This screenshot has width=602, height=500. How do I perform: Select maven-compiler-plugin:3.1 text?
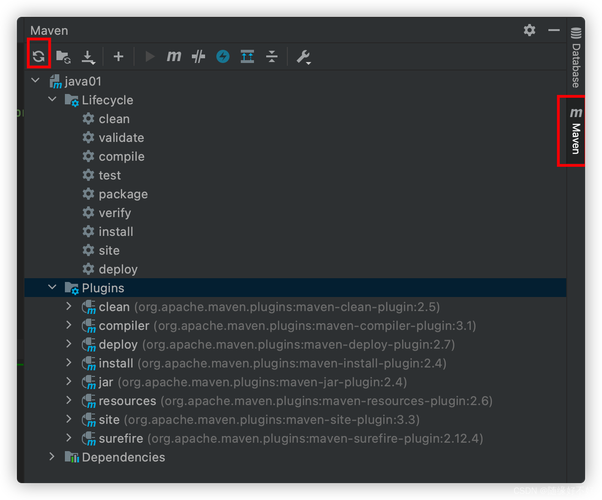pyautogui.click(x=395, y=326)
